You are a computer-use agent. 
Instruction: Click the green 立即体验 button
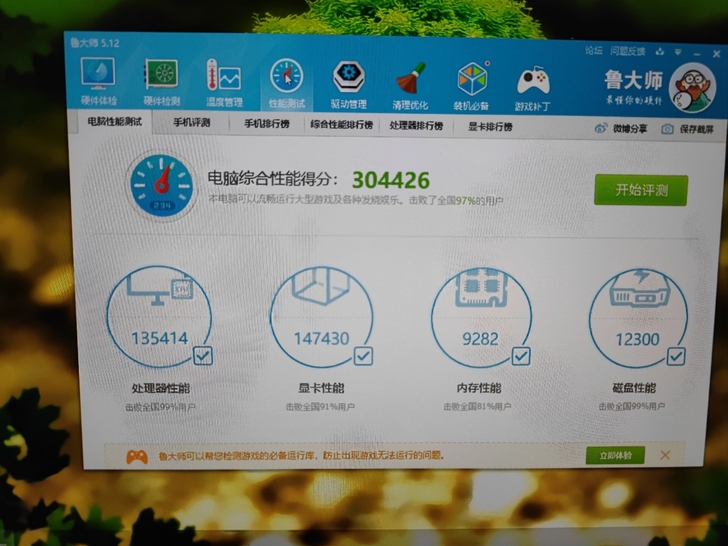click(x=615, y=455)
